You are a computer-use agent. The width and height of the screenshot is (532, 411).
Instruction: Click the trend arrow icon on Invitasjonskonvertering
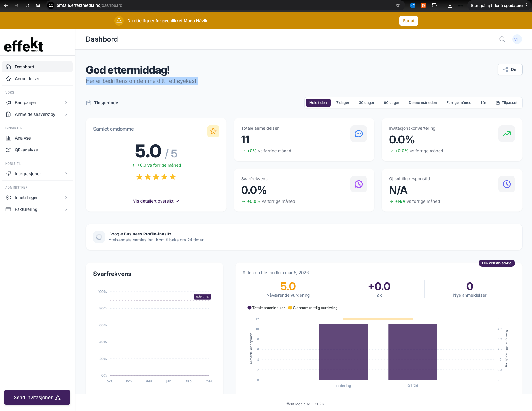coord(506,134)
